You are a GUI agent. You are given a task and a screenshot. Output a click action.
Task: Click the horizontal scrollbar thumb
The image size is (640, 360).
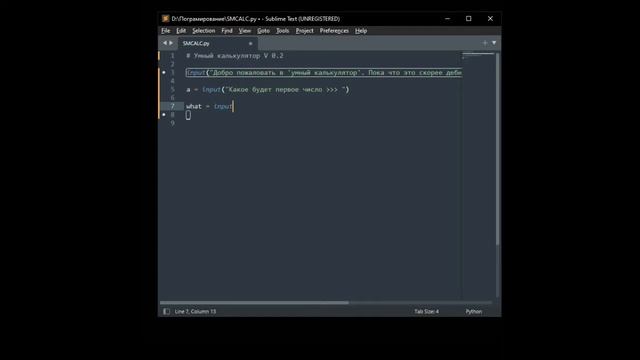point(254,303)
